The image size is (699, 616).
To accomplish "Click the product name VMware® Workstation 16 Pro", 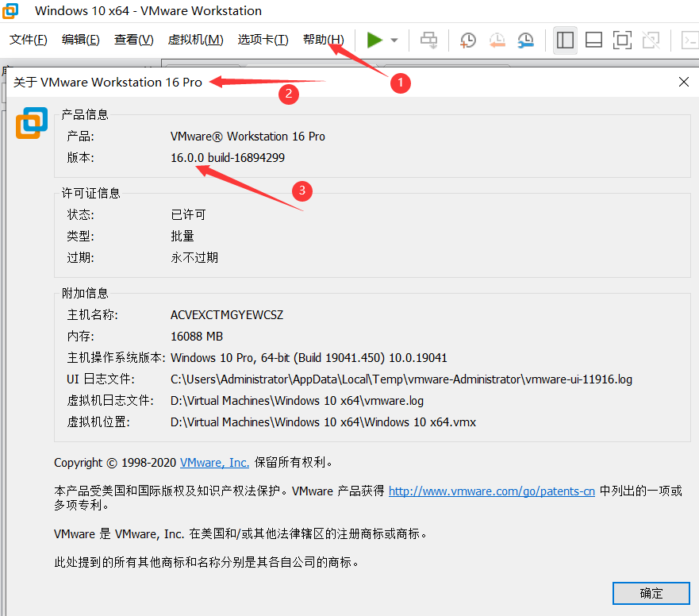I will click(x=248, y=136).
